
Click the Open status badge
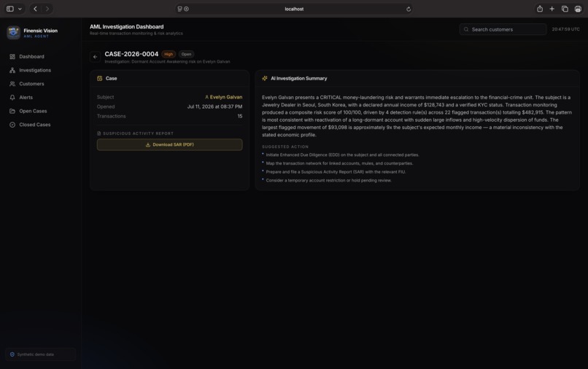186,55
